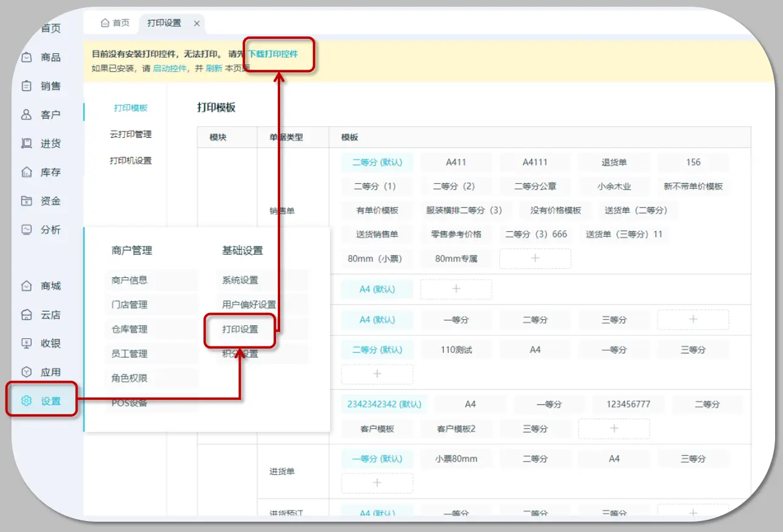Select the 一等分 (默认) template in 进货单 row
Screen dimensions: 783x532
click(x=377, y=459)
